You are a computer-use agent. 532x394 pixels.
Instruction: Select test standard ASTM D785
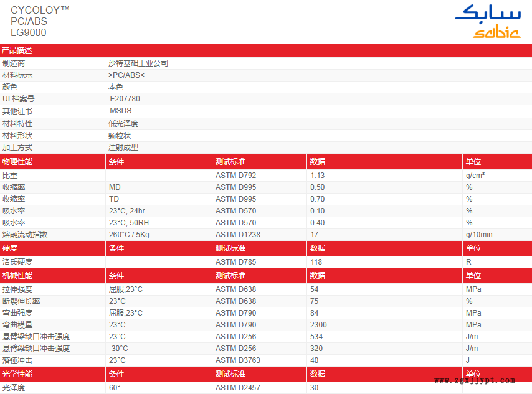point(236,262)
